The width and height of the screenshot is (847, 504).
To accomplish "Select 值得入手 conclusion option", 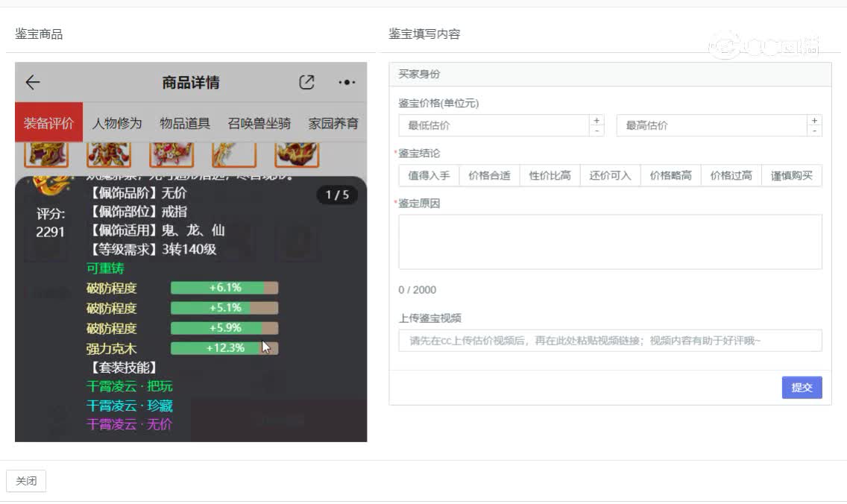I will coord(429,175).
